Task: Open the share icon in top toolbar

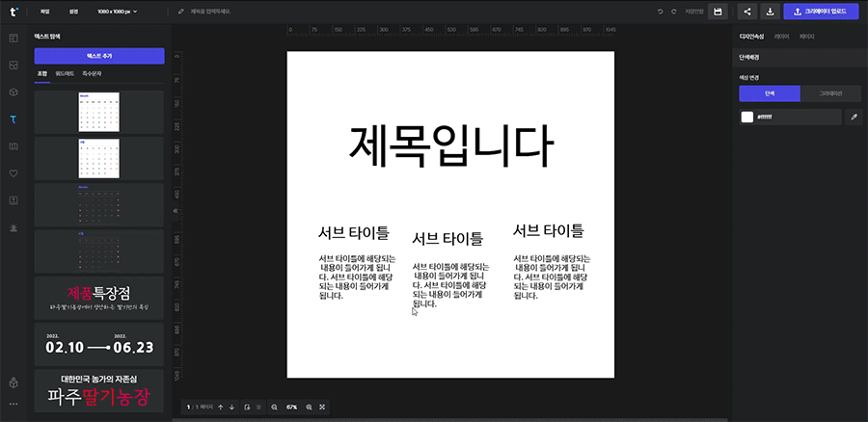Action: tap(747, 12)
